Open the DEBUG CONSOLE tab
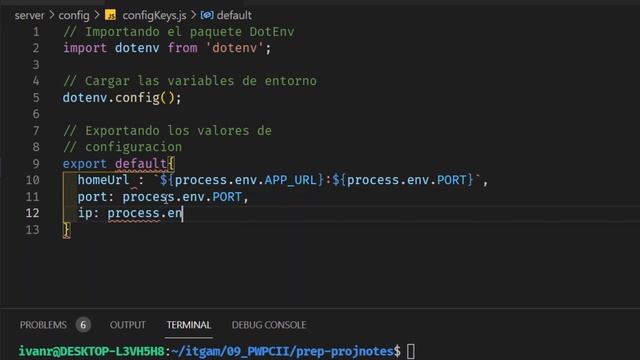640x360 pixels. [269, 325]
